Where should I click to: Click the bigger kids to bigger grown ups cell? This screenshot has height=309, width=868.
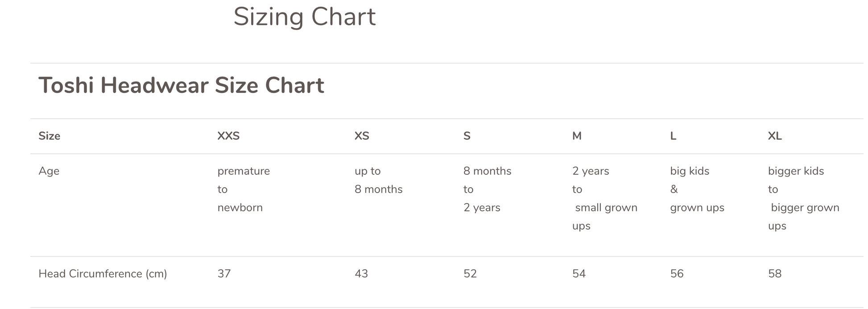point(803,198)
